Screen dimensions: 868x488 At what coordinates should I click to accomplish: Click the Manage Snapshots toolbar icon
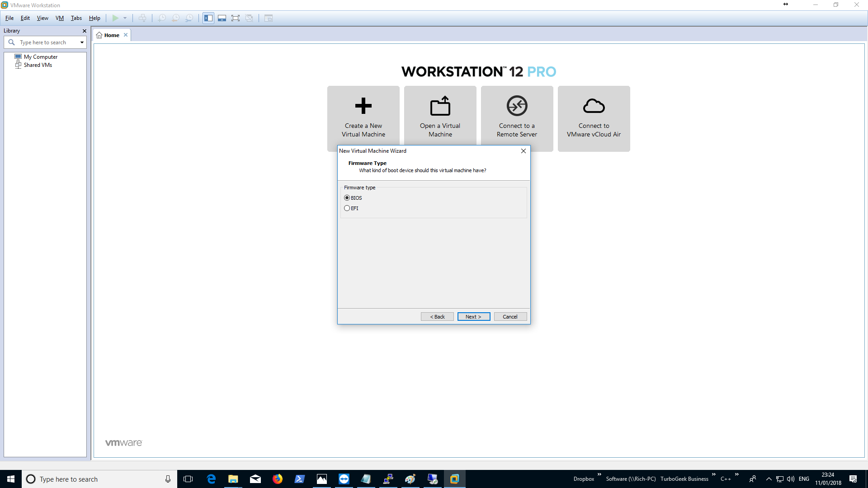tap(189, 18)
